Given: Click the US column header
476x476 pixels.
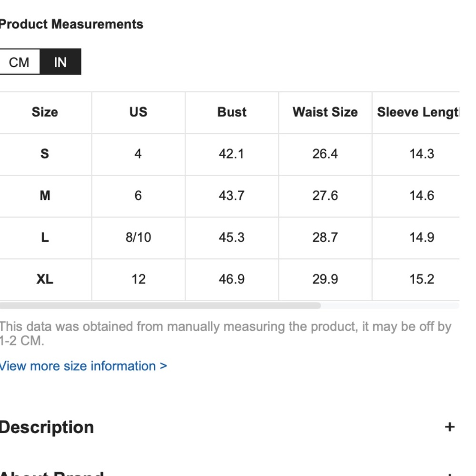Looking at the screenshot, I should point(138,112).
